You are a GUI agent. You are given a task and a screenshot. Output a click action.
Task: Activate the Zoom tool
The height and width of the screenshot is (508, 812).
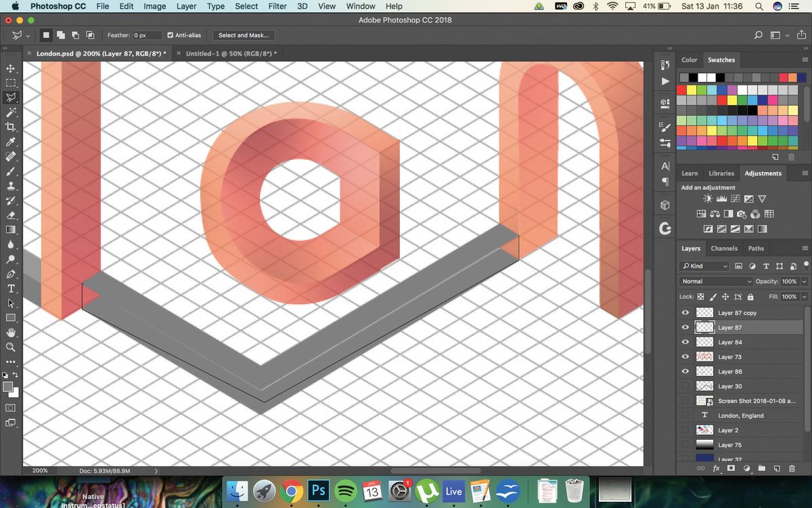click(x=10, y=347)
